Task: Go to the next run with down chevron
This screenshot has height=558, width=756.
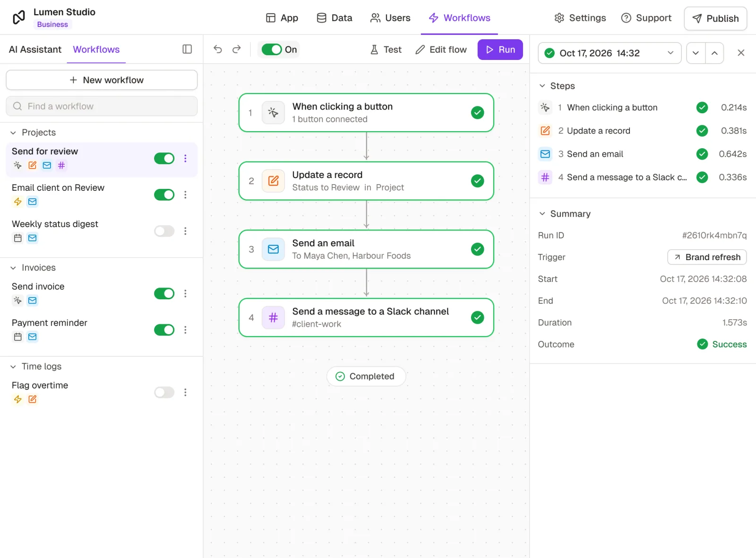Action: [x=696, y=53]
